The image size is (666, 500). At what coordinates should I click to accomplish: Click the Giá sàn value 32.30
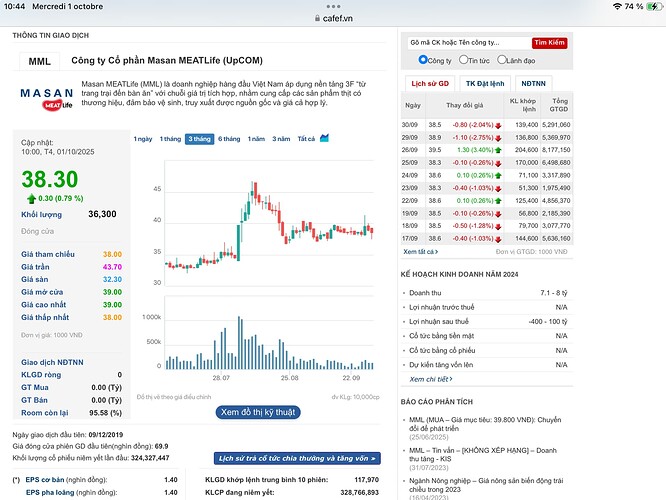coord(112,280)
